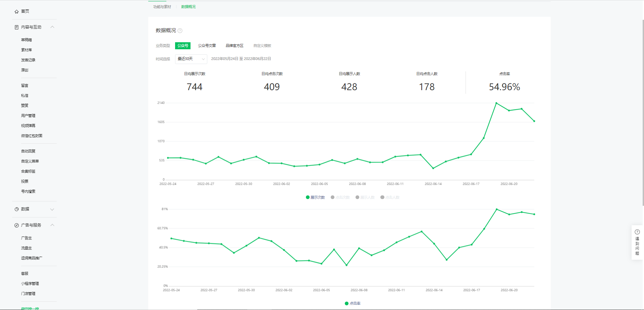644x310 pixels.
Task: Open 自定义菜单 in the sidebar
Action: 30,161
